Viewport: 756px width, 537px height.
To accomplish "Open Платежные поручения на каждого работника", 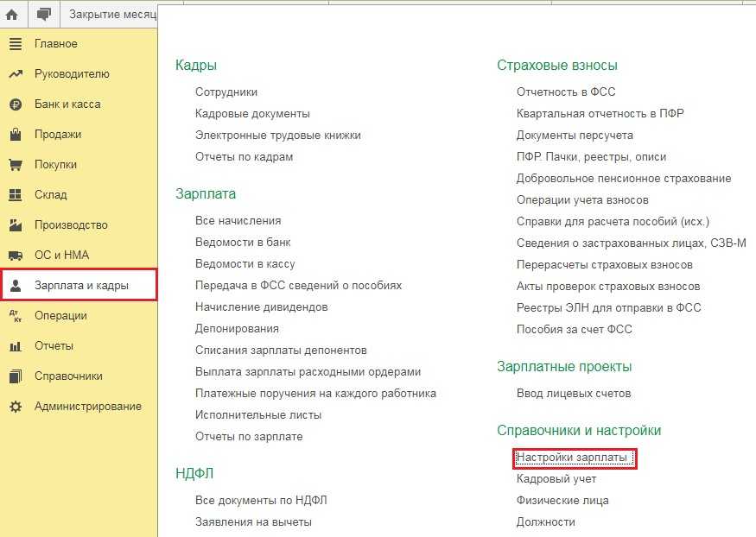I will coord(316,394).
